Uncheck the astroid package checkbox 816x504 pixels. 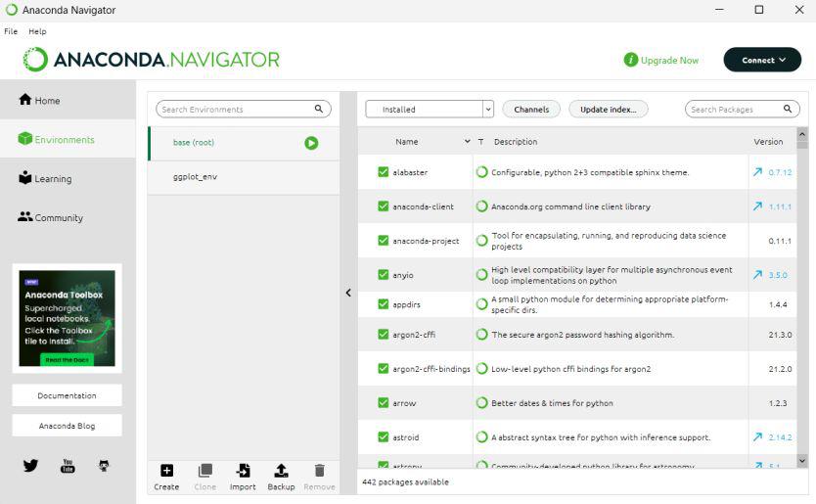383,436
